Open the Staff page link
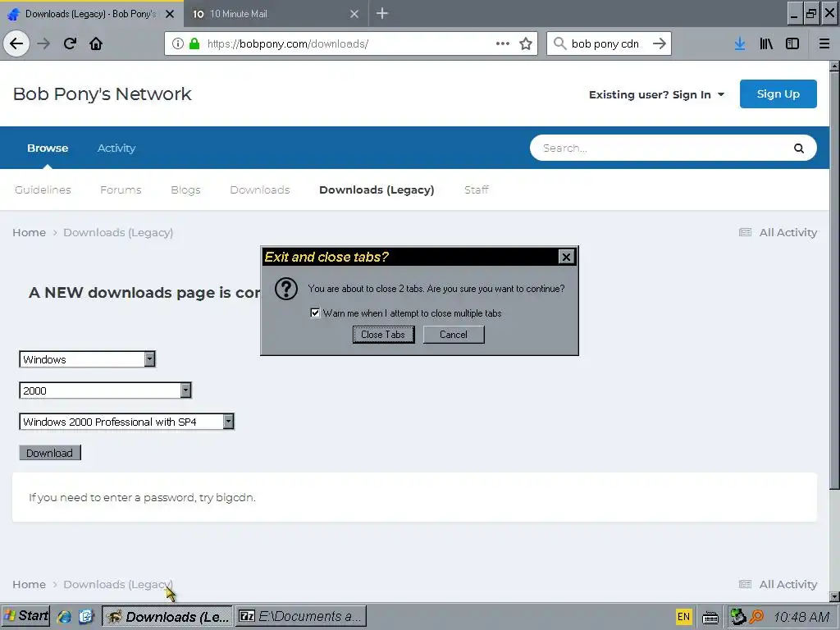 477,189
